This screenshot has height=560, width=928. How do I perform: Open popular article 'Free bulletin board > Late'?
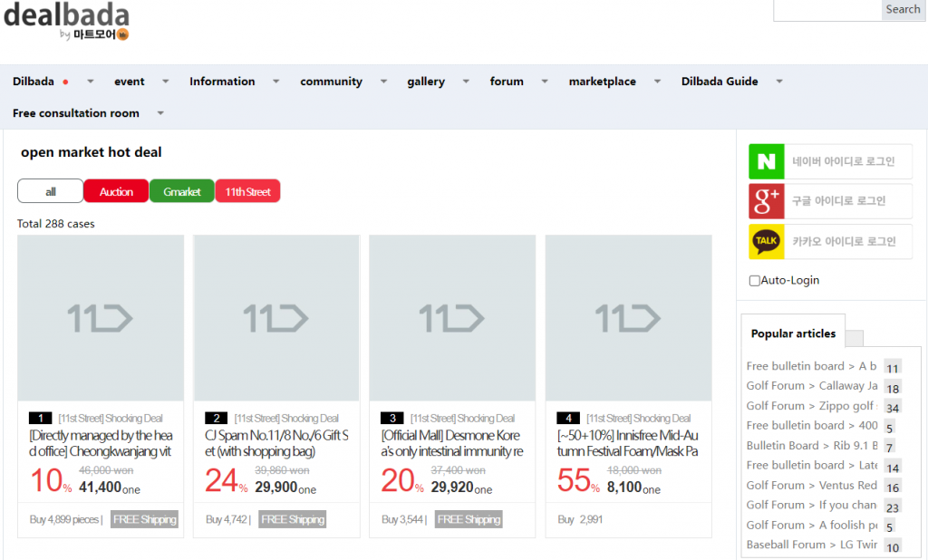tap(811, 465)
